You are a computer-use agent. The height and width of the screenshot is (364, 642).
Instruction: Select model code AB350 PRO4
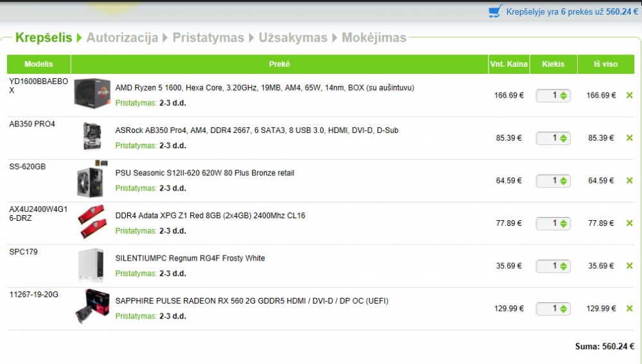(x=32, y=124)
